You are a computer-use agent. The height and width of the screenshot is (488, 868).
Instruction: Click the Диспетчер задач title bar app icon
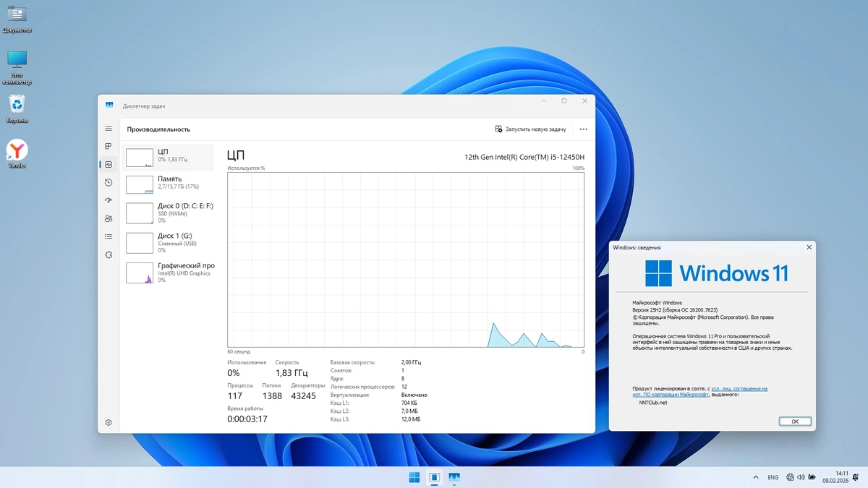(109, 106)
